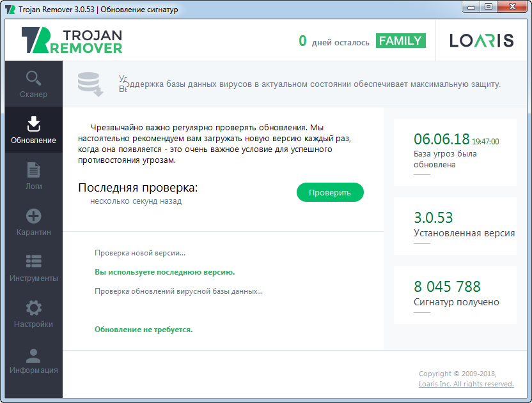Click the Copyright © 2009-2018 text
This screenshot has height=403, width=532.
(x=458, y=374)
